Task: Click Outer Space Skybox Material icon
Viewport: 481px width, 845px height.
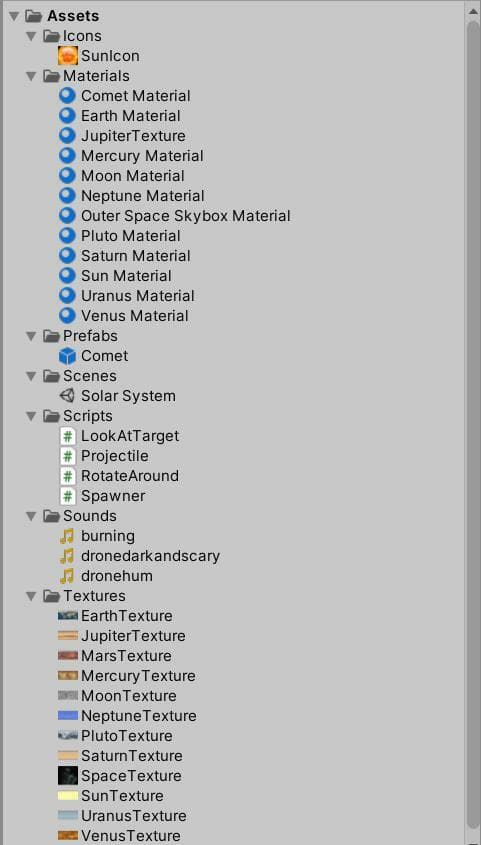Action: point(67,216)
